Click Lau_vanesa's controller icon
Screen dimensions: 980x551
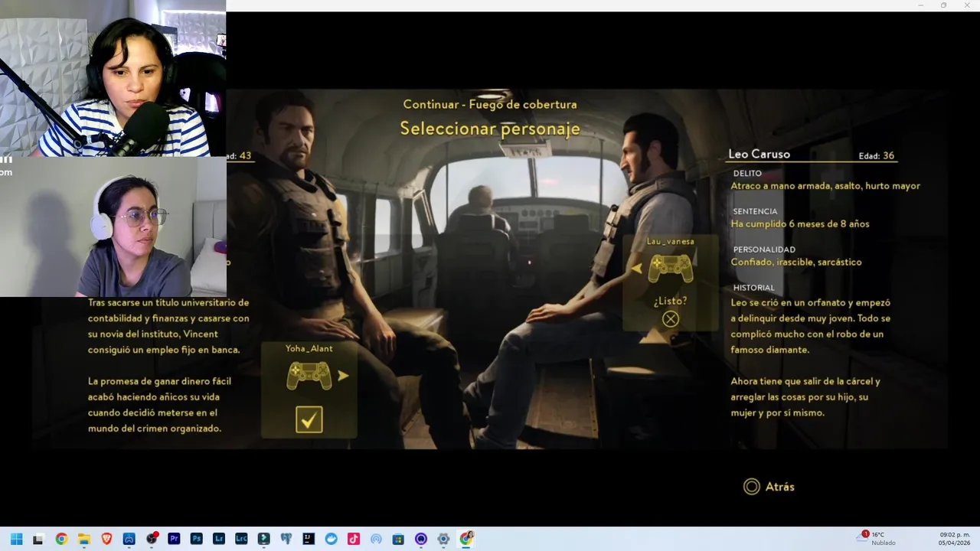pos(671,269)
